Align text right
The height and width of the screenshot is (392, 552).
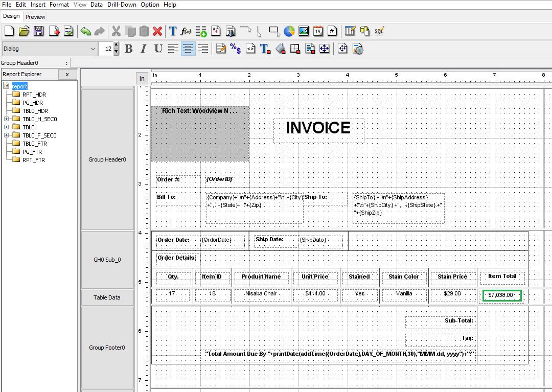tap(203, 49)
